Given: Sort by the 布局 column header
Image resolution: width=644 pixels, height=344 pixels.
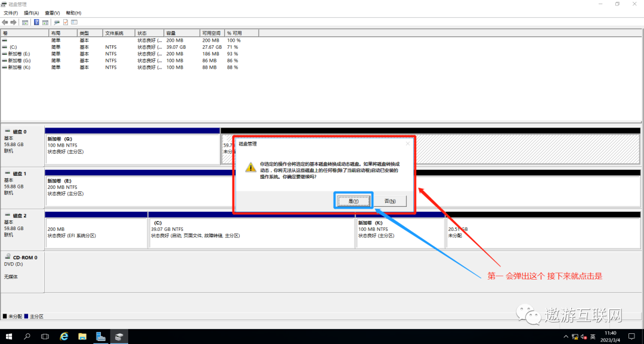Looking at the screenshot, I should [63, 33].
